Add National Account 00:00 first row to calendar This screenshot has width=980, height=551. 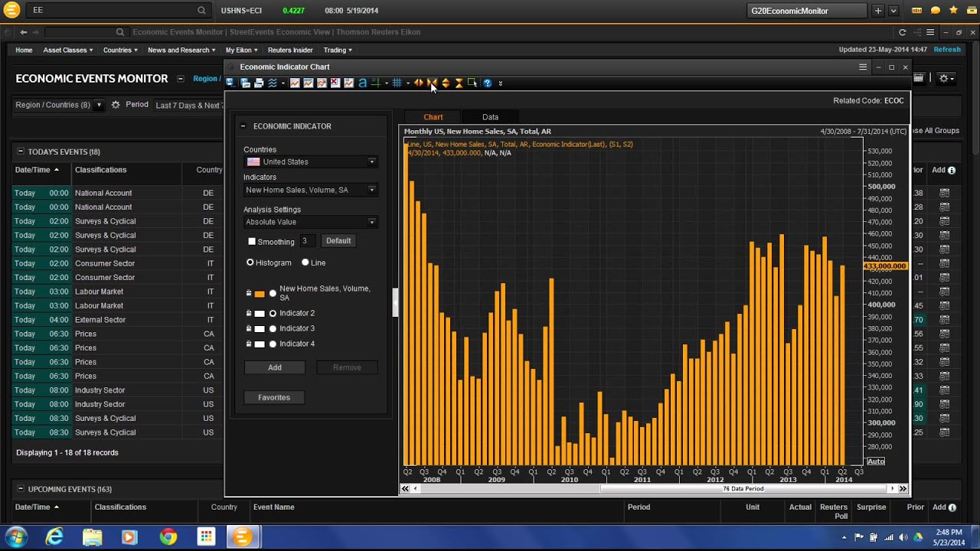point(944,193)
